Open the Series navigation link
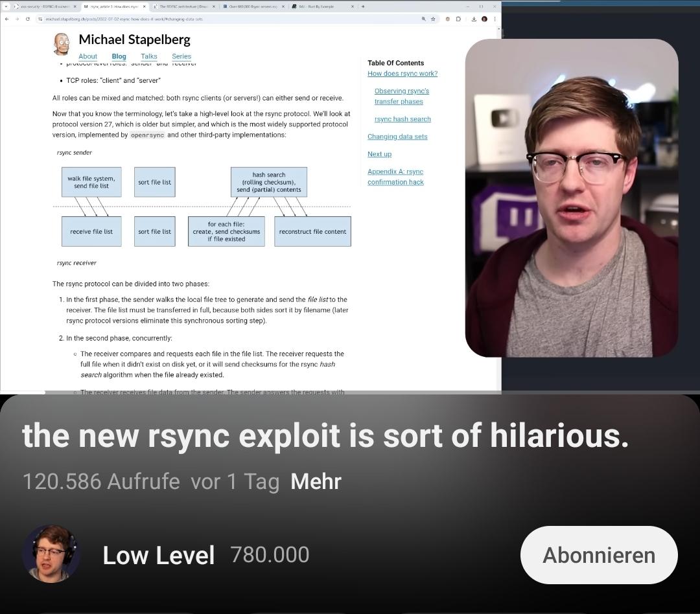Screen dimensions: 700x614 (x=181, y=56)
